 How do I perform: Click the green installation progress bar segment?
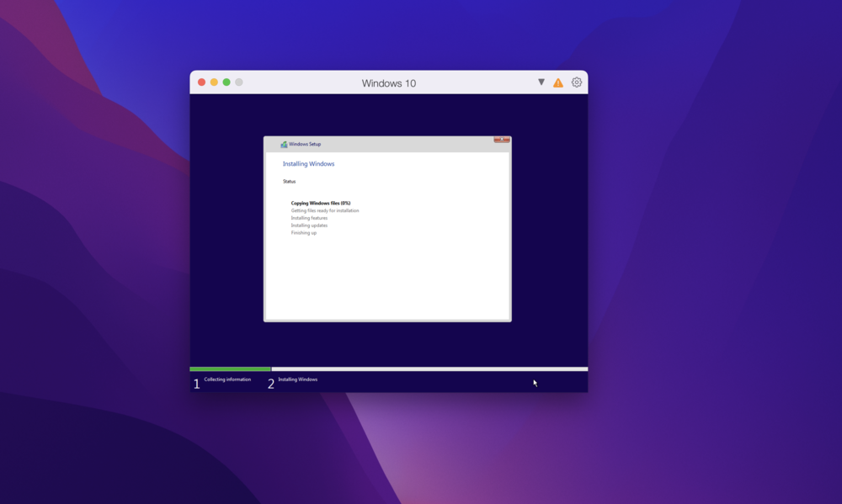(x=230, y=369)
